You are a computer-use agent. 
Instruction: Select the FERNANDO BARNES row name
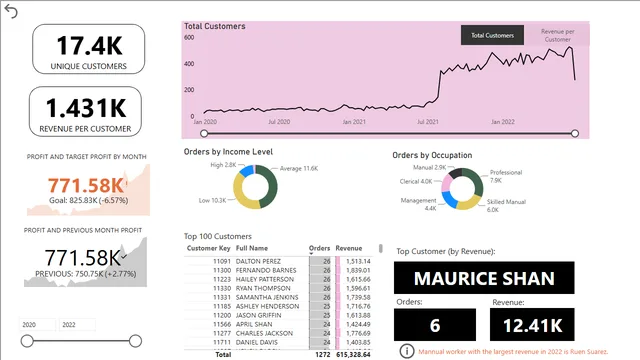click(266, 270)
